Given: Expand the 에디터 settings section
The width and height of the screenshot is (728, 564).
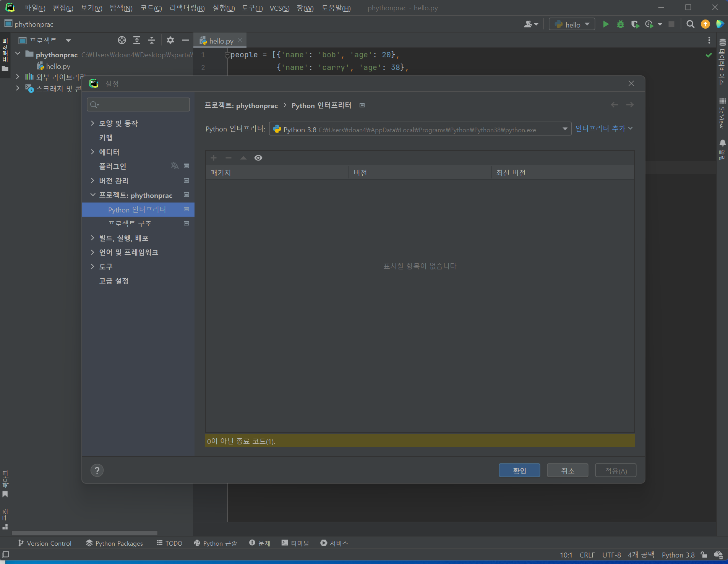Looking at the screenshot, I should pyautogui.click(x=92, y=152).
